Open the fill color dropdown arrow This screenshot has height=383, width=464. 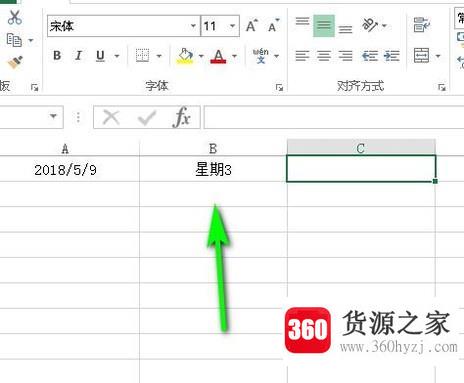tap(201, 56)
